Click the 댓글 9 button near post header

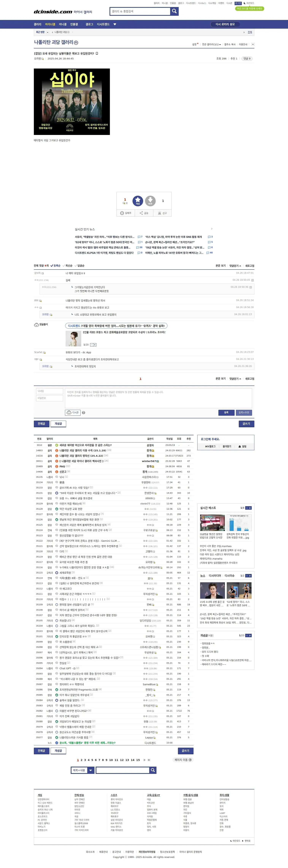[x=247, y=59]
